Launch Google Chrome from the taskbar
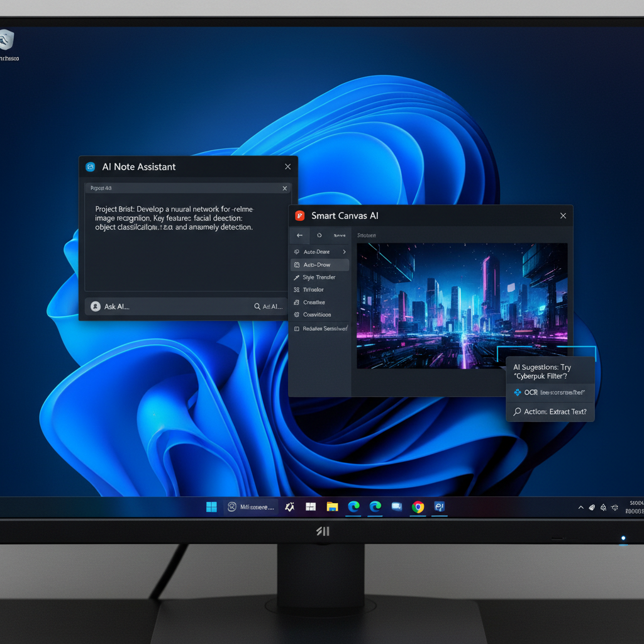644x644 pixels. click(418, 508)
